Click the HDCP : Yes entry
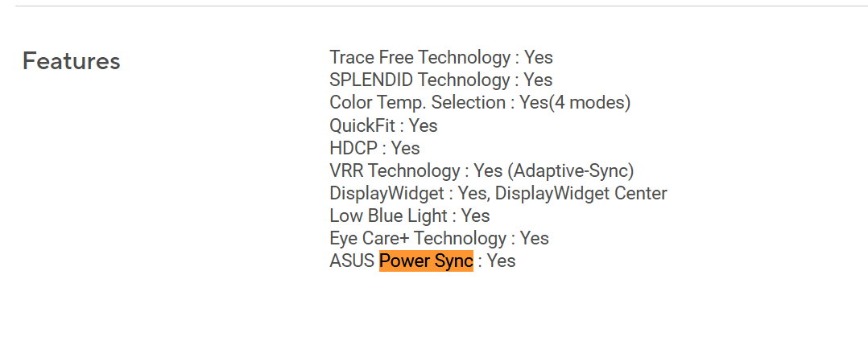 coord(374,148)
